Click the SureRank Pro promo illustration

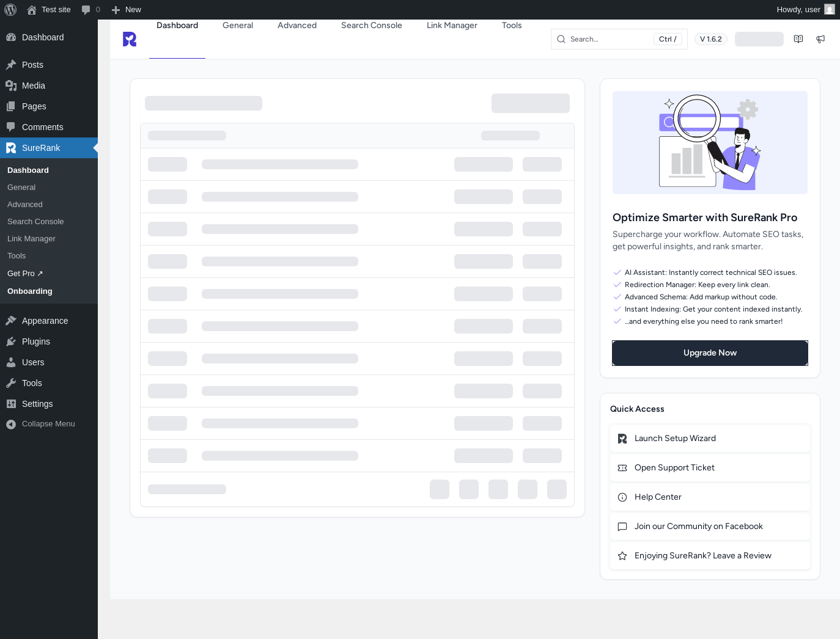coord(710,142)
